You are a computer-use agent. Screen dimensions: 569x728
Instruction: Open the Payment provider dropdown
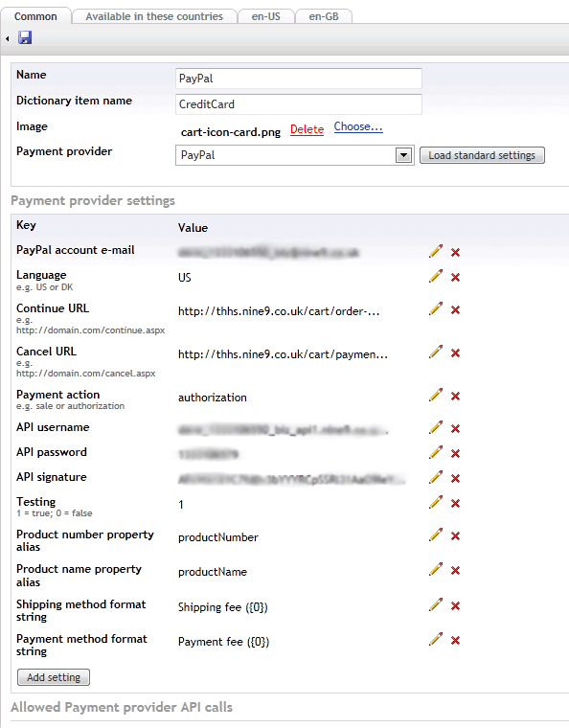[x=295, y=155]
